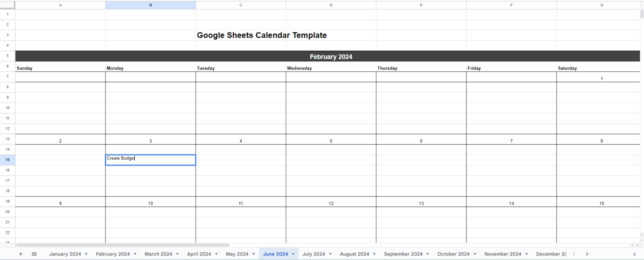Select column B header
The height and width of the screenshot is (260, 644).
[x=151, y=5]
